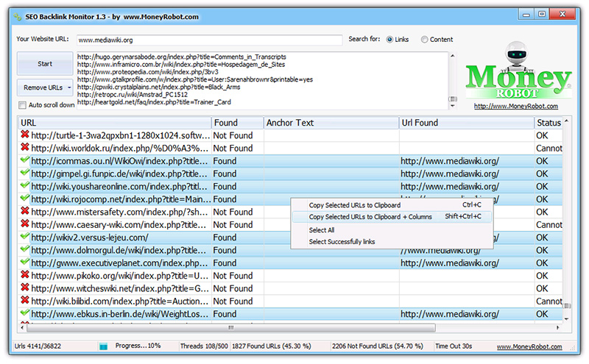This screenshot has height=364, width=589.
Task: Click the green checkmark beside www.ebkus.in-berlin.de
Action: (x=25, y=313)
